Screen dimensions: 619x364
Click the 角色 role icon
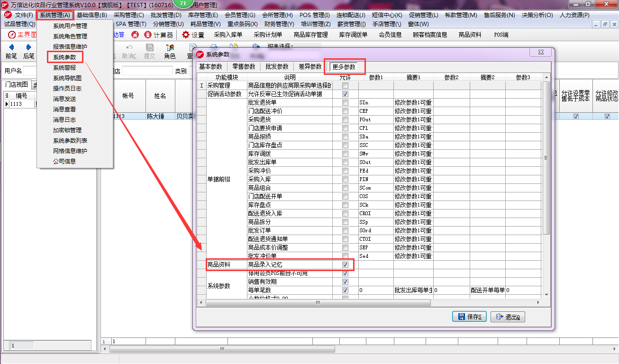coord(170,51)
